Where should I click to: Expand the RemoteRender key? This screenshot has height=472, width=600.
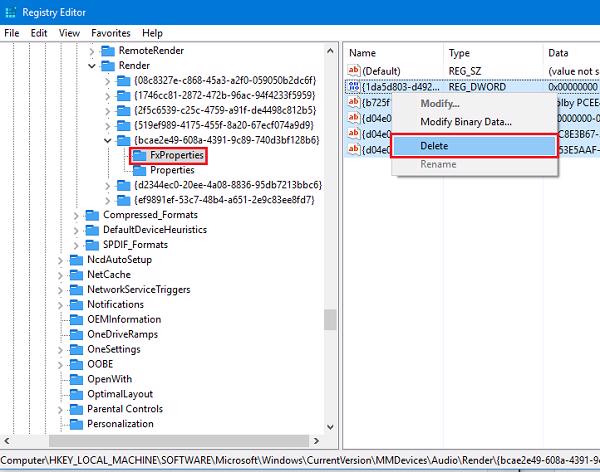coord(91,50)
